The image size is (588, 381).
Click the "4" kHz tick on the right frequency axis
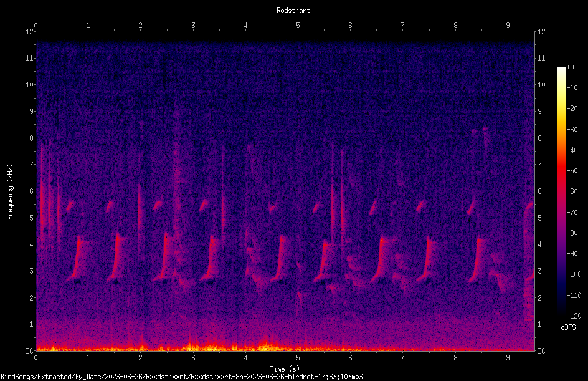(x=539, y=244)
